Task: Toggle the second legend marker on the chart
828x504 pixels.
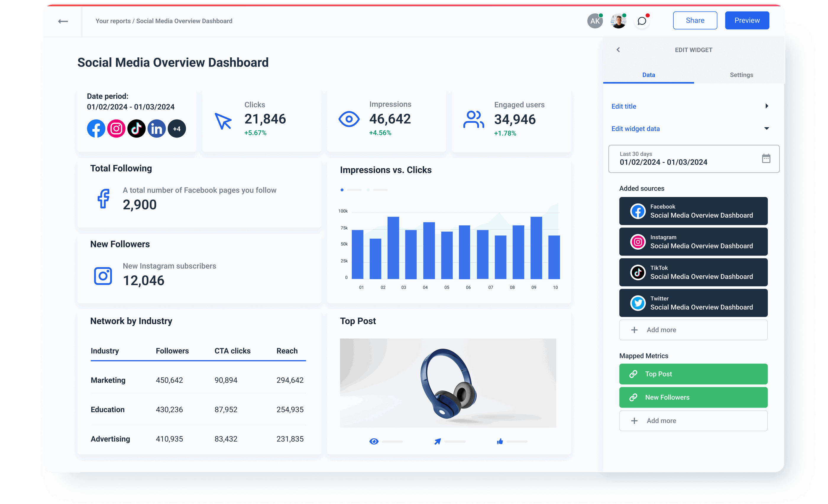Action: pos(368,190)
